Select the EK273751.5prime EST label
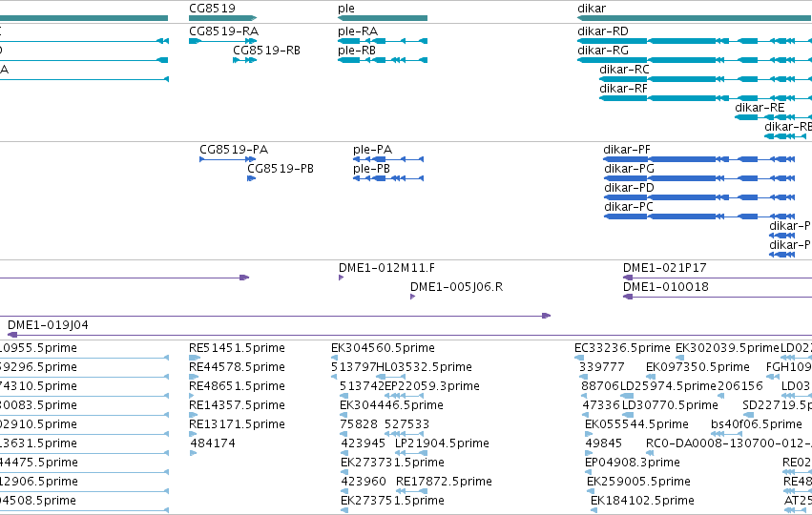812x515 pixels. pos(392,502)
